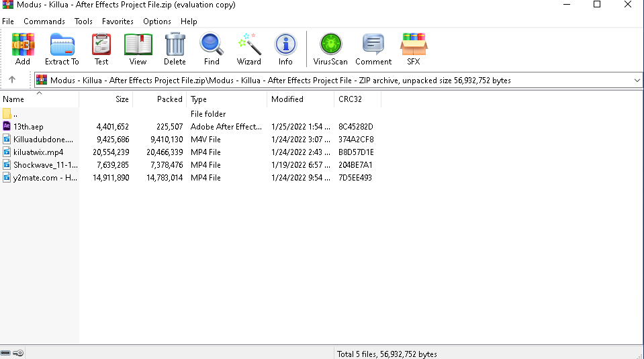Click the status bar resize grip
This screenshot has height=359, width=644.
(x=639, y=355)
